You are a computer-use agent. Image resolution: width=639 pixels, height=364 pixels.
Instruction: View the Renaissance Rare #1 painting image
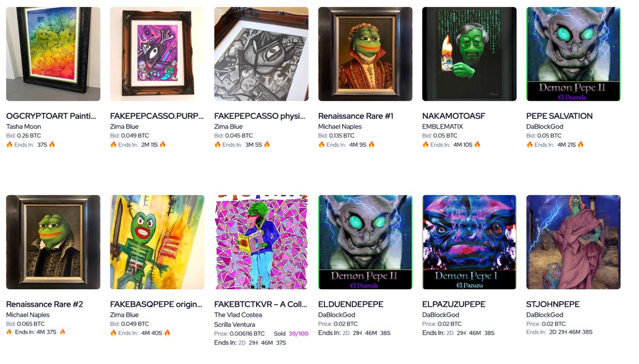point(365,54)
